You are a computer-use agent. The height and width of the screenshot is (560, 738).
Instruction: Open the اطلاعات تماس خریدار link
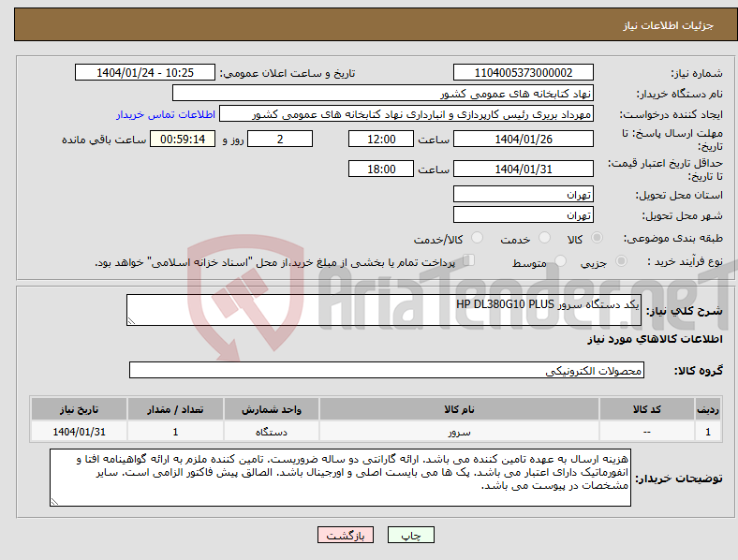(166, 114)
